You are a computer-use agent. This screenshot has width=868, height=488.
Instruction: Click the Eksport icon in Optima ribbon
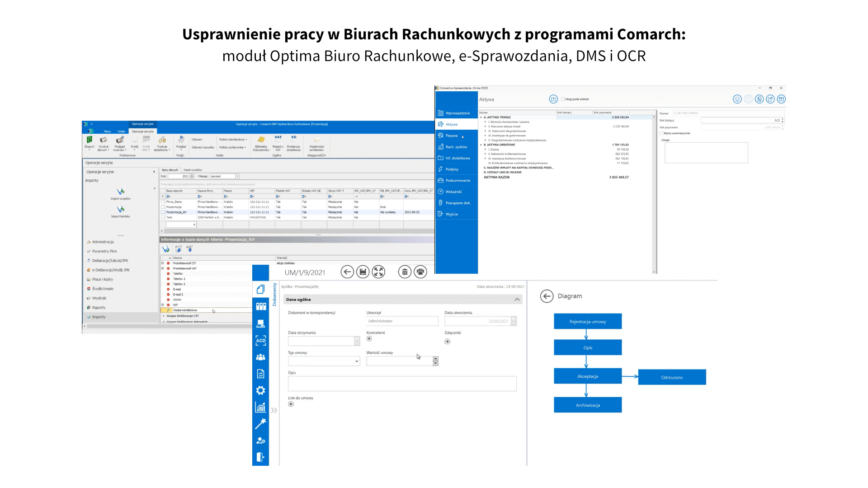tap(90, 142)
